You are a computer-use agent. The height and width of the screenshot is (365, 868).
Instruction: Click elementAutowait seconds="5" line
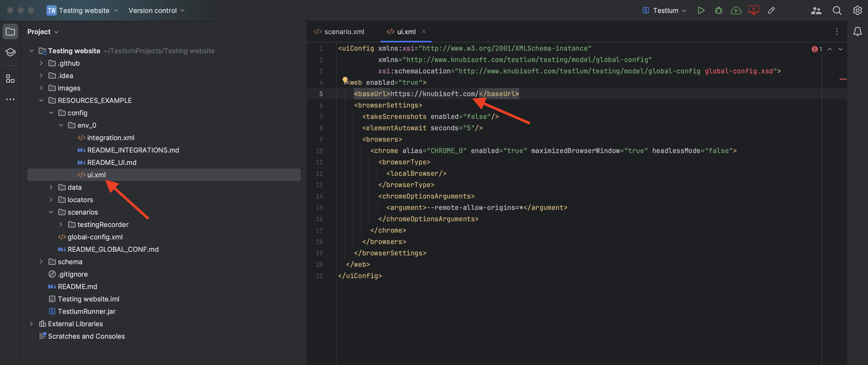422,128
